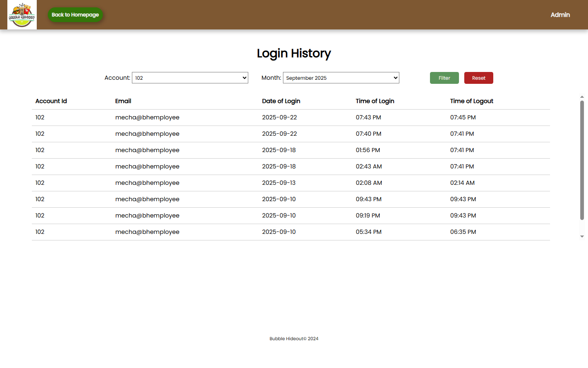This screenshot has width=588, height=368.
Task: Open the Account dropdown
Action: coord(190,78)
